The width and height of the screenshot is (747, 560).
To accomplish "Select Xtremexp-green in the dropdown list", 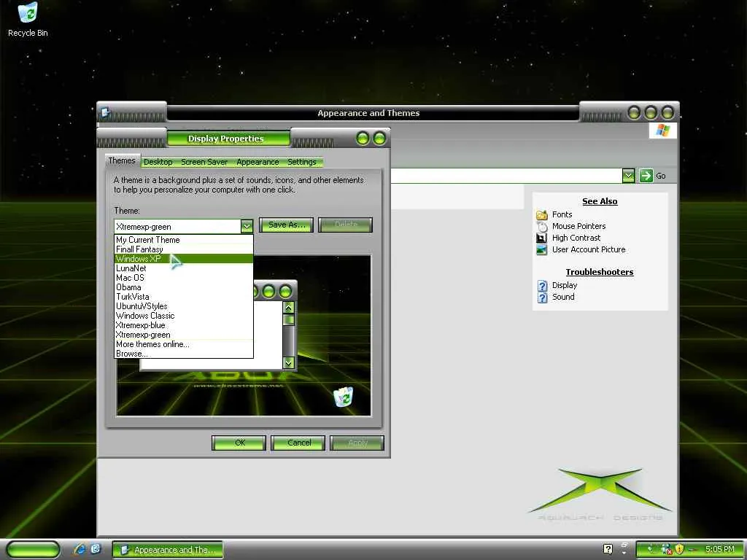I will pos(184,335).
